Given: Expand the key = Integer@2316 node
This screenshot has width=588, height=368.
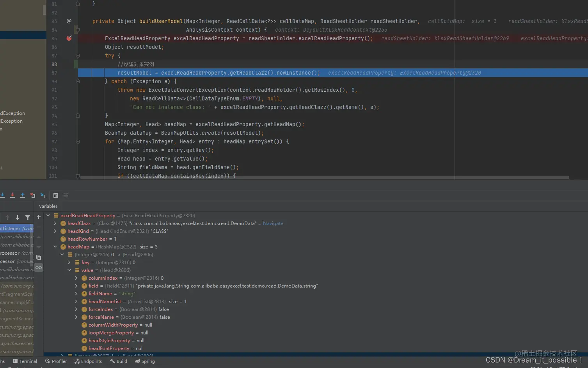Looking at the screenshot, I should click(x=69, y=263).
